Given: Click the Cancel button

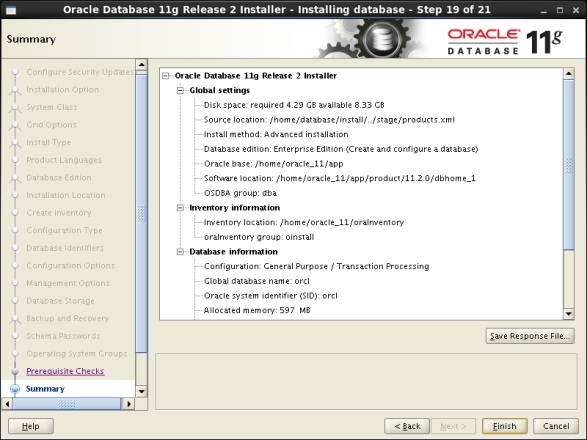Looking at the screenshot, I should 556,426.
